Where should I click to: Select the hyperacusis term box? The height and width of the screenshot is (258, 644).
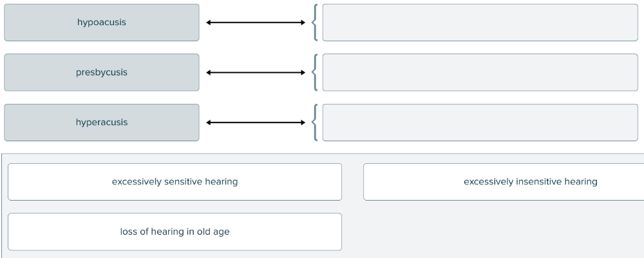pos(102,123)
